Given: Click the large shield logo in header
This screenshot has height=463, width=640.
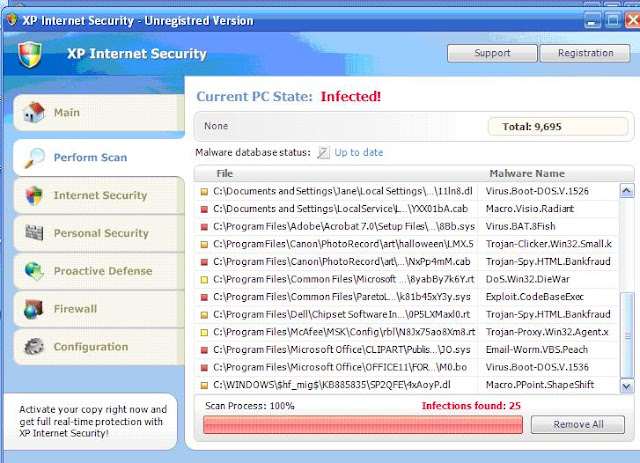Looking at the screenshot, I should (x=30, y=54).
